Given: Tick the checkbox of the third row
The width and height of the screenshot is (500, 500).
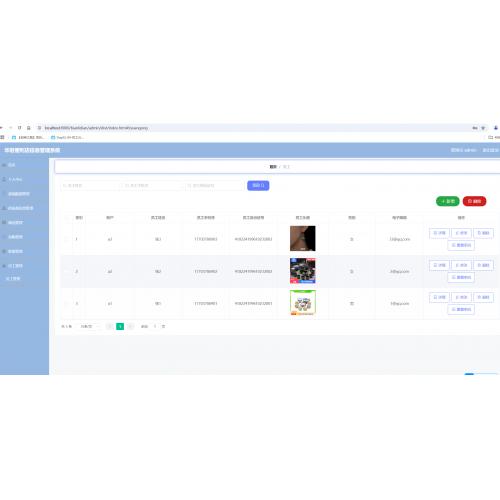Looking at the screenshot, I should (67, 304).
